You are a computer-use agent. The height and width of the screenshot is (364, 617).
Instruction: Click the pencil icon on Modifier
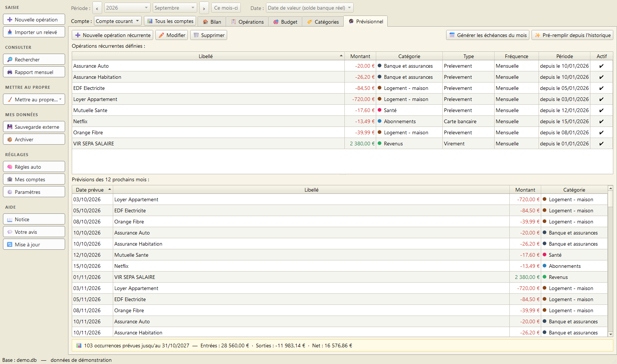point(161,35)
